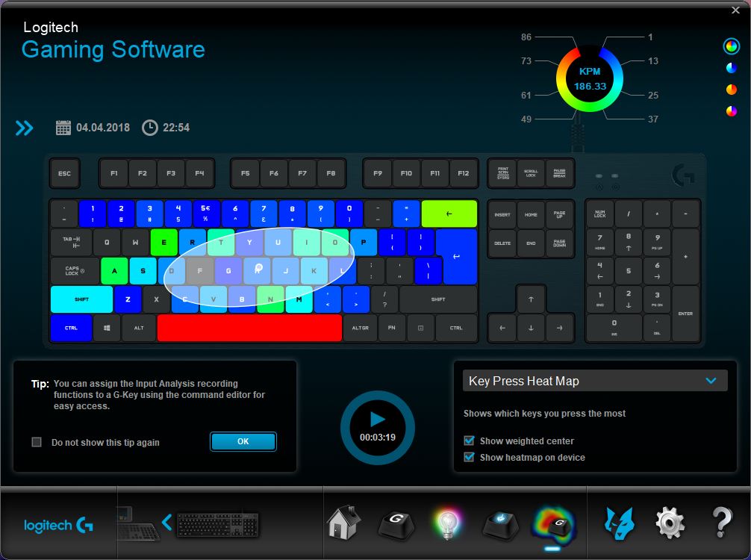The image size is (751, 560).
Task: Click the dark Q key on keyboard map
Action: tap(107, 243)
